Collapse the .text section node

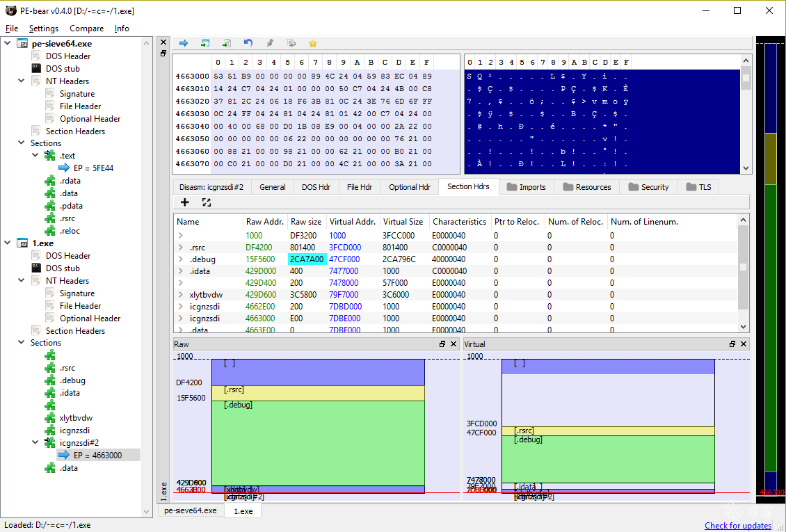coord(35,155)
